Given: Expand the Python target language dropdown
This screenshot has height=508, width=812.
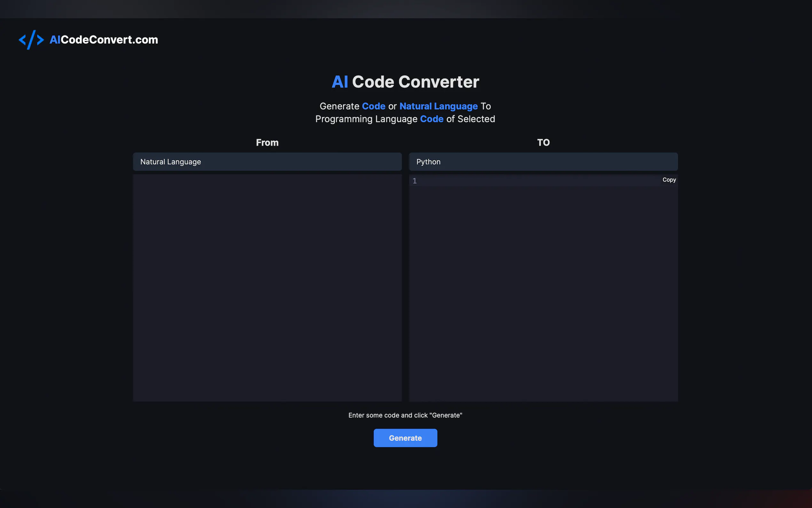Looking at the screenshot, I should [543, 162].
